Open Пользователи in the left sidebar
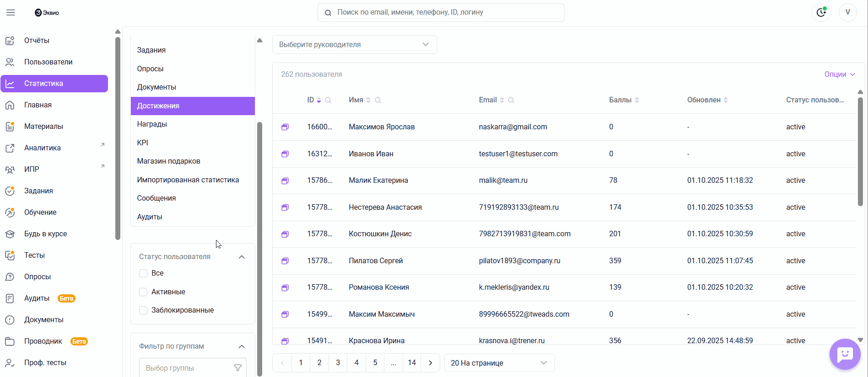Screen dimensions: 868x377 pyautogui.click(x=48, y=62)
